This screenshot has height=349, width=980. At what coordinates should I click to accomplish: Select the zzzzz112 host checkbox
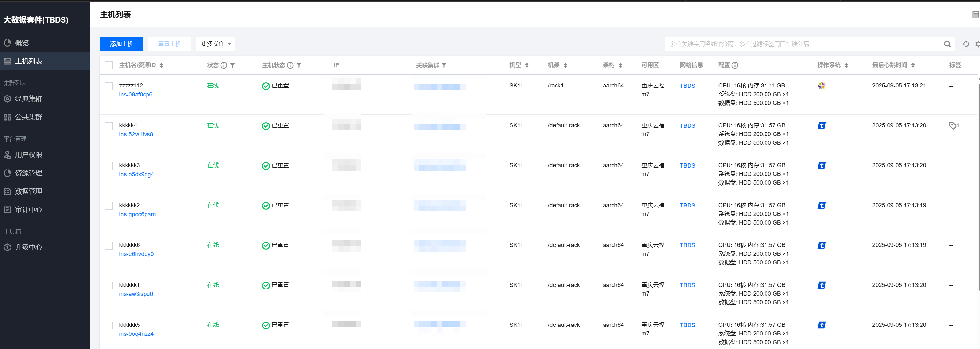point(109,86)
